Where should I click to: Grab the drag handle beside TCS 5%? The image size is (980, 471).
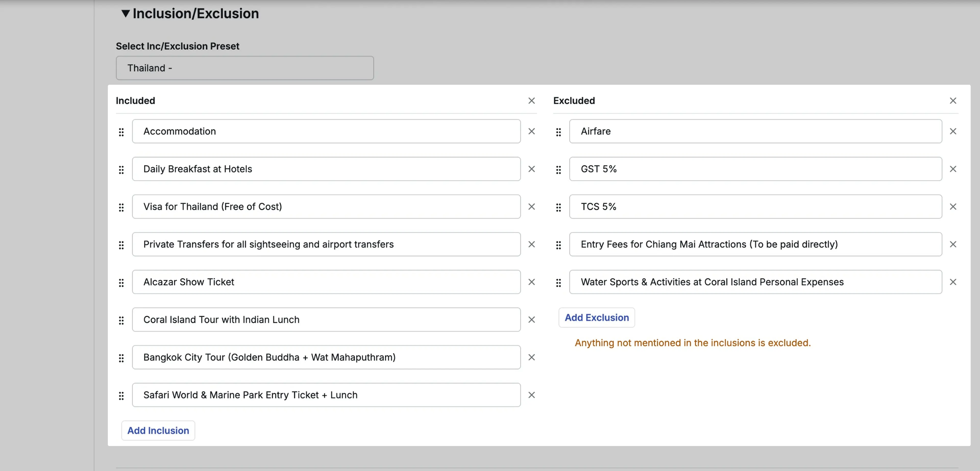click(x=558, y=207)
